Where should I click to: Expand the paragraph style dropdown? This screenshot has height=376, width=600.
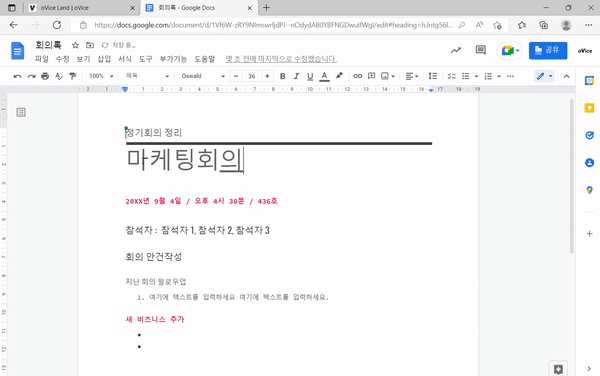(x=147, y=76)
